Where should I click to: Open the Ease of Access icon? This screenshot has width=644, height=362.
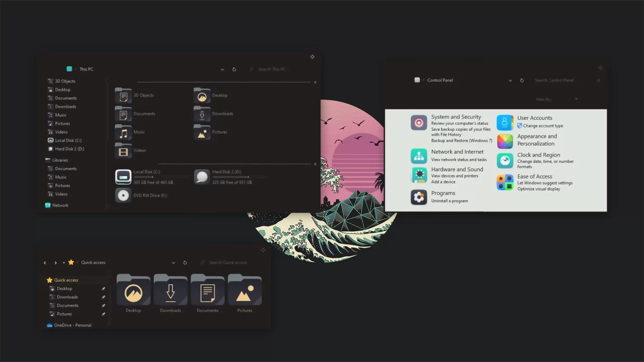tap(505, 182)
